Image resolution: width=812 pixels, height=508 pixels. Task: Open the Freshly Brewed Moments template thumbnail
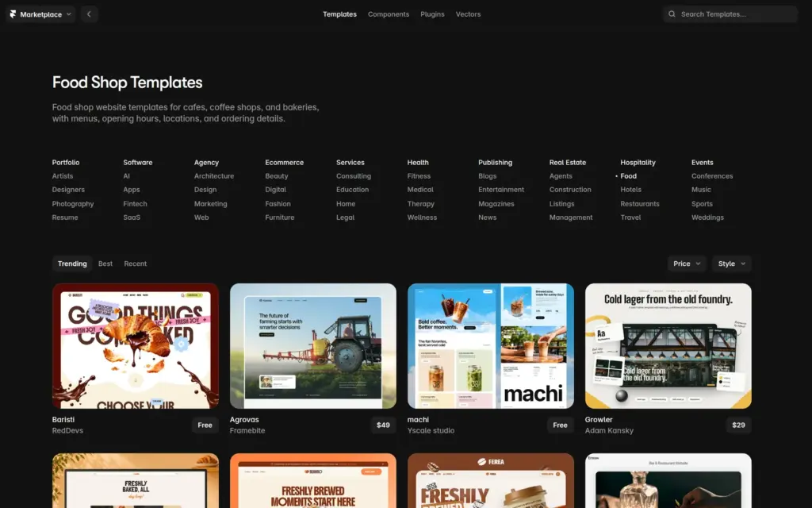click(x=312, y=480)
